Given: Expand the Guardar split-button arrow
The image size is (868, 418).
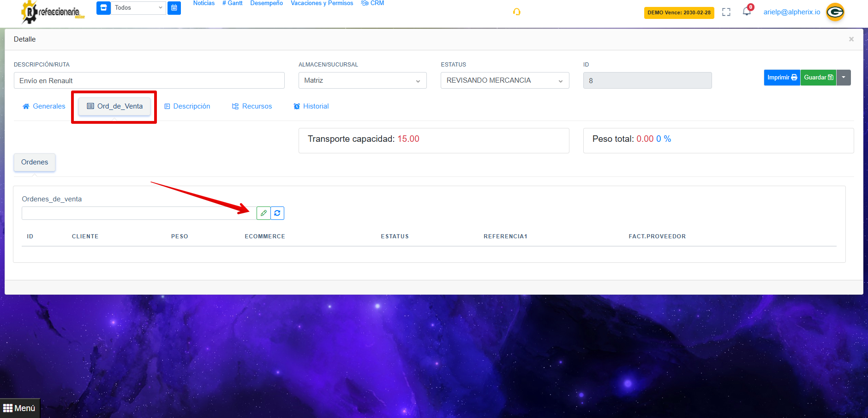Looking at the screenshot, I should pyautogui.click(x=844, y=78).
